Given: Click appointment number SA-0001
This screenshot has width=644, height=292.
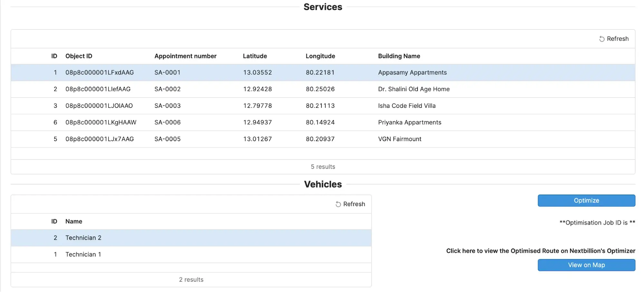Looking at the screenshot, I should coord(168,73).
